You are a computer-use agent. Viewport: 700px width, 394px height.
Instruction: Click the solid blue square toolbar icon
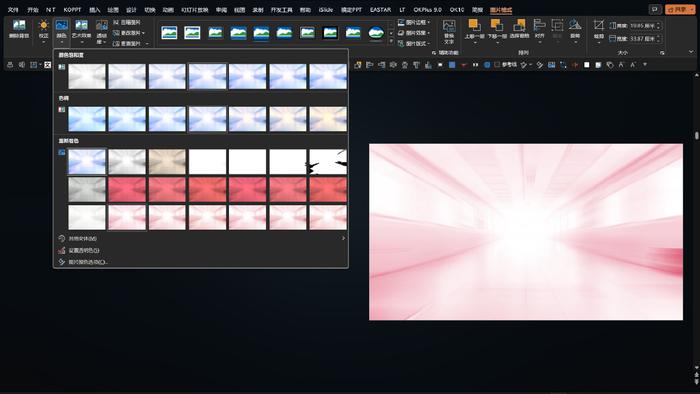tap(452, 65)
